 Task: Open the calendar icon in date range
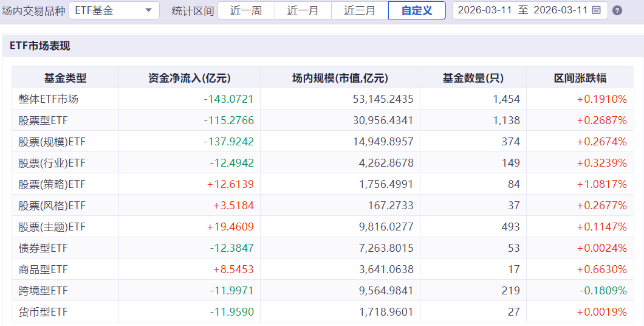coord(597,10)
